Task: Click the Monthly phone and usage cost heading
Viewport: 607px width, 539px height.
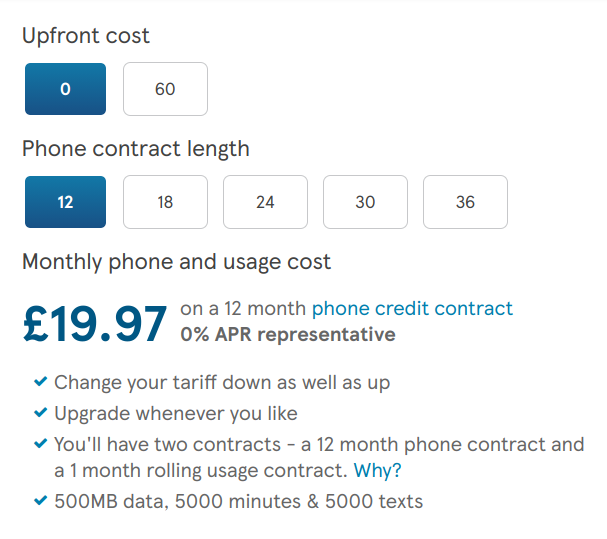Action: 176,262
